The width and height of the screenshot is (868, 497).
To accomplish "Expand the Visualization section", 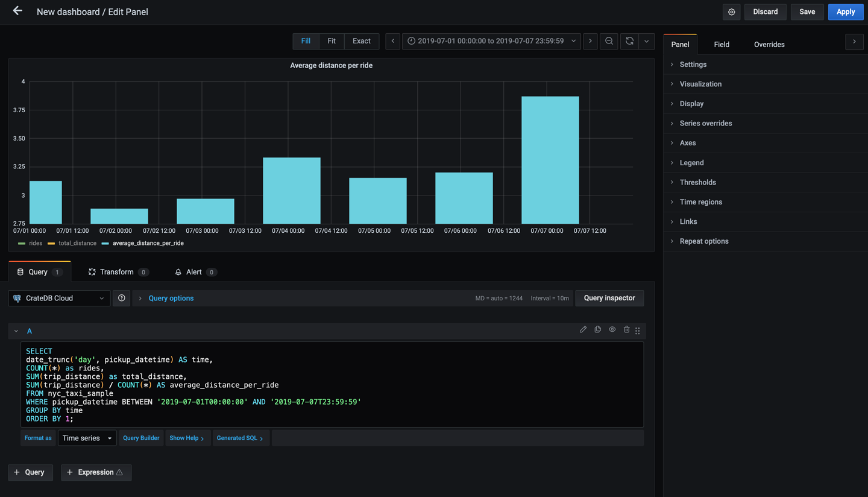I will tap(766, 84).
